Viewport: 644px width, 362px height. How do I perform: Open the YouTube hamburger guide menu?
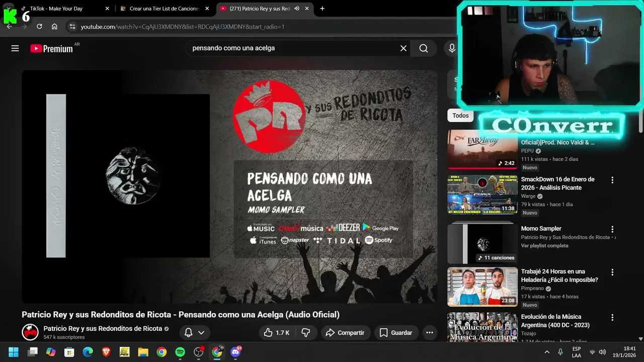(15, 48)
